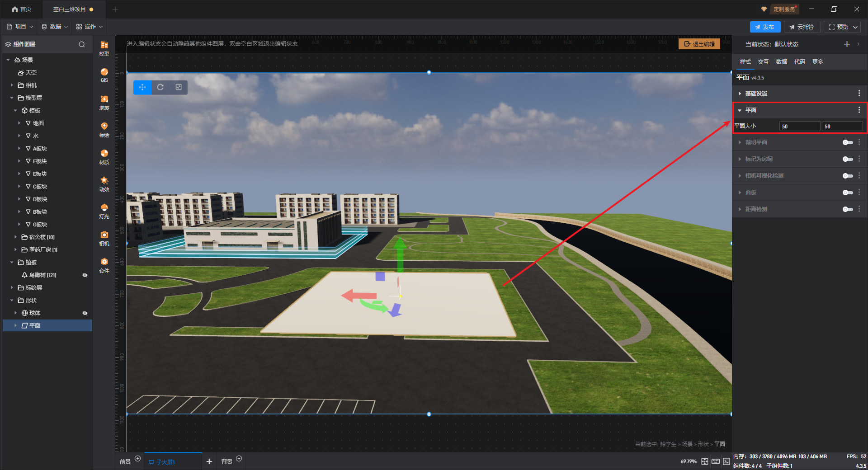The width and height of the screenshot is (868, 470).
Task: Collapse the 模型层 tree folder
Action: pyautogui.click(x=12, y=98)
